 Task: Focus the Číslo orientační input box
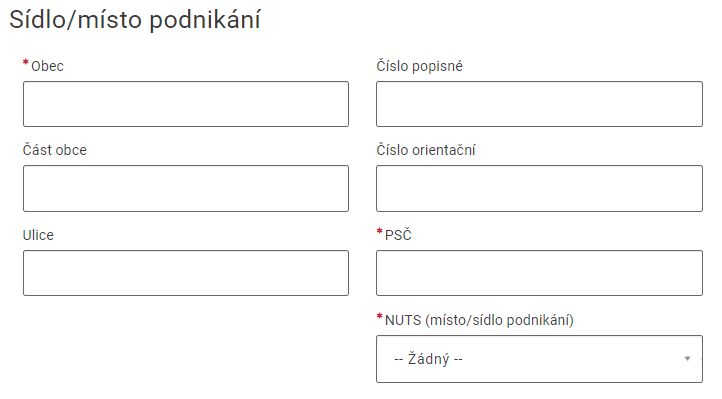(539, 189)
